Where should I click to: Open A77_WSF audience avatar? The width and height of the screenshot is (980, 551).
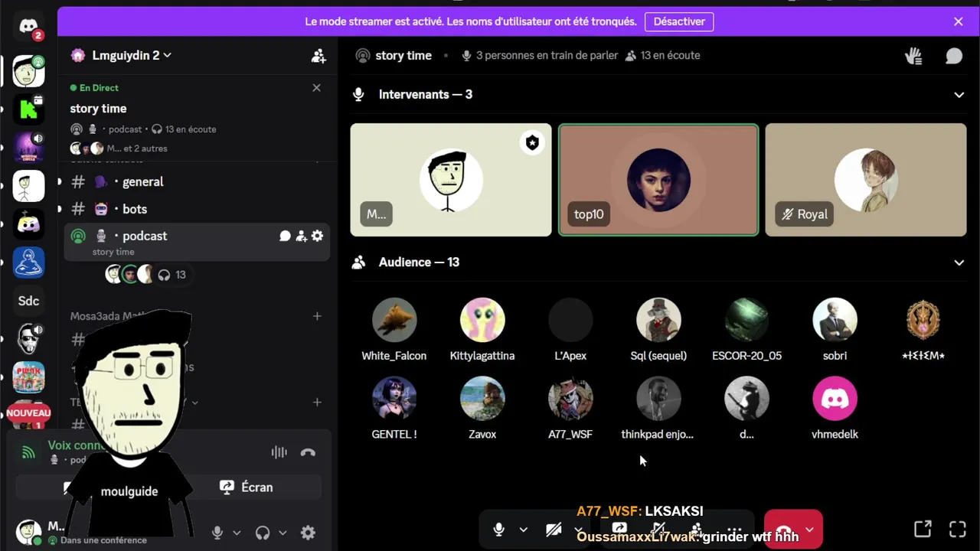[x=570, y=399]
